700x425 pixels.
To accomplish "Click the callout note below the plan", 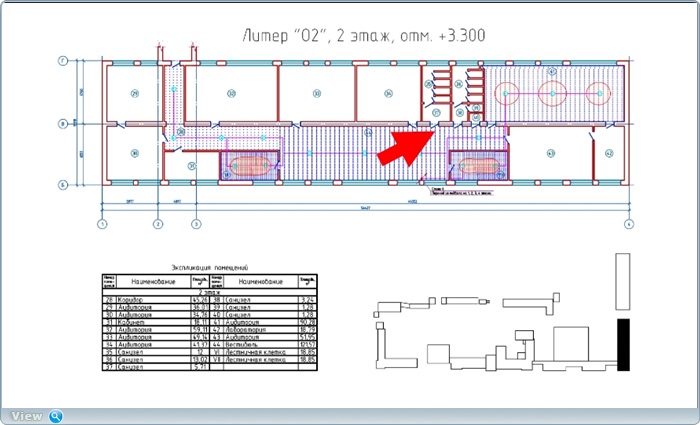I will [461, 192].
